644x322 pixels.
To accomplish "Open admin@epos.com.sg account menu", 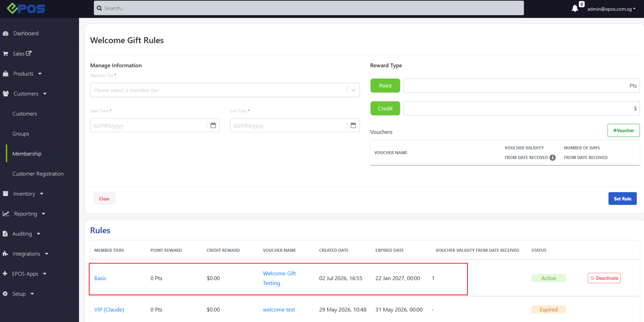I will coord(611,9).
